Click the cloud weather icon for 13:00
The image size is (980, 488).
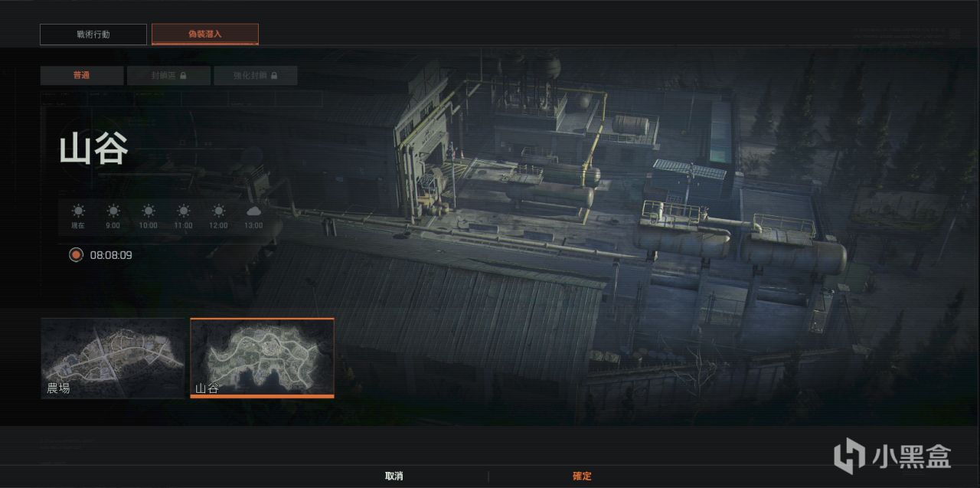click(253, 211)
